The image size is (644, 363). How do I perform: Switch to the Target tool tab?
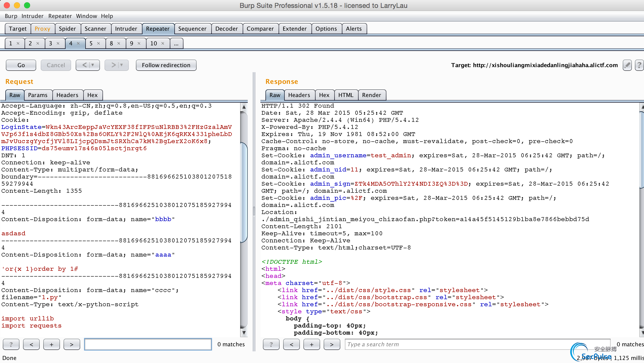(x=18, y=29)
